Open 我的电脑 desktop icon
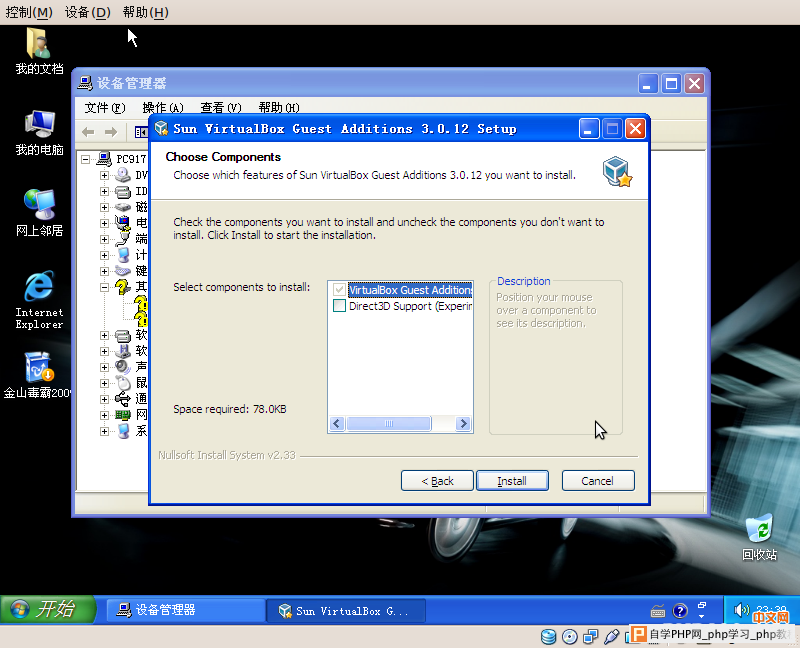This screenshot has height=648, width=800. click(x=39, y=133)
